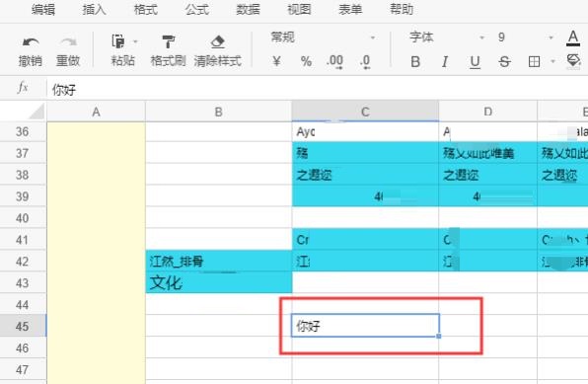588x384 pixels.
Task: Select row 45 header
Action: click(x=23, y=326)
